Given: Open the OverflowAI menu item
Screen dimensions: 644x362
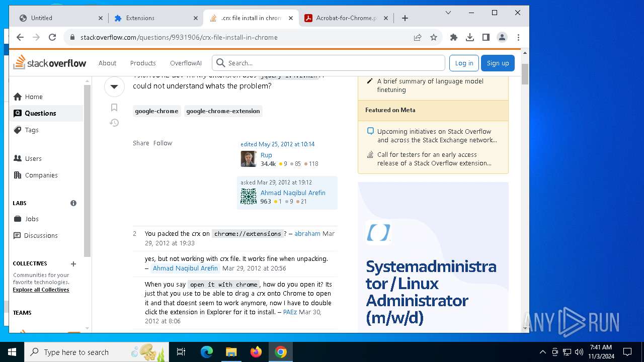Looking at the screenshot, I should pyautogui.click(x=186, y=63).
